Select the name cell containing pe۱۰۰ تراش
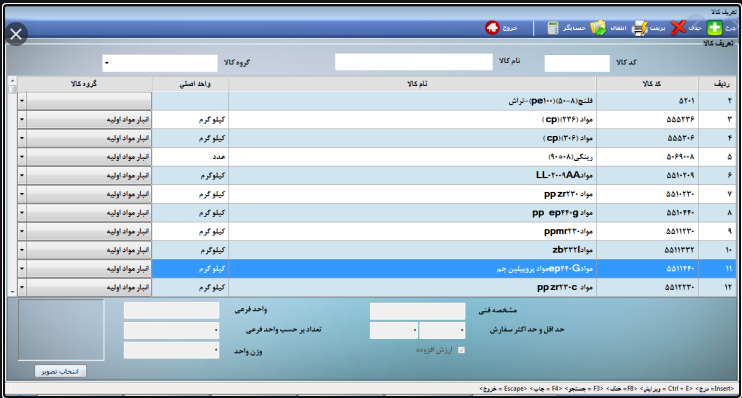This screenshot has width=742, height=398. pos(413,101)
